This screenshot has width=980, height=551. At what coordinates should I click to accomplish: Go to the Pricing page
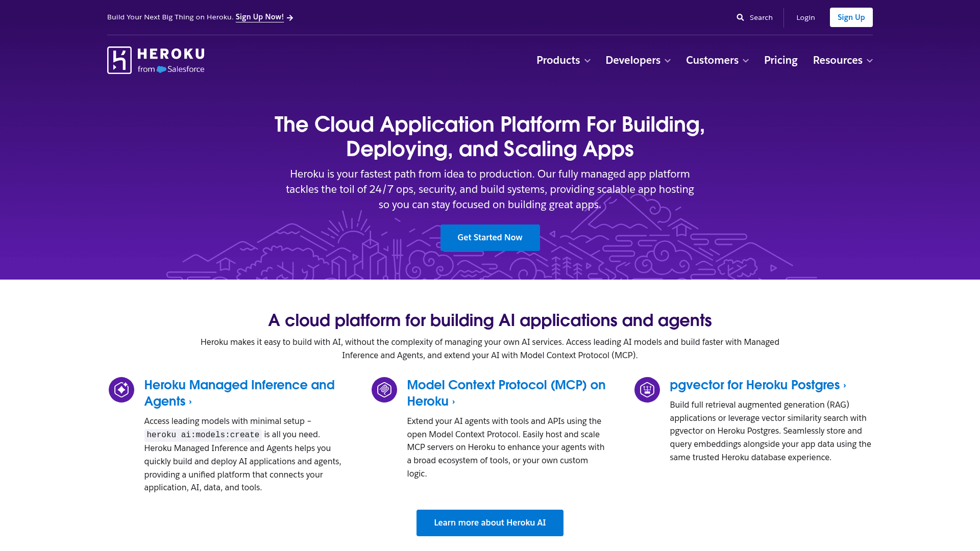(x=780, y=60)
